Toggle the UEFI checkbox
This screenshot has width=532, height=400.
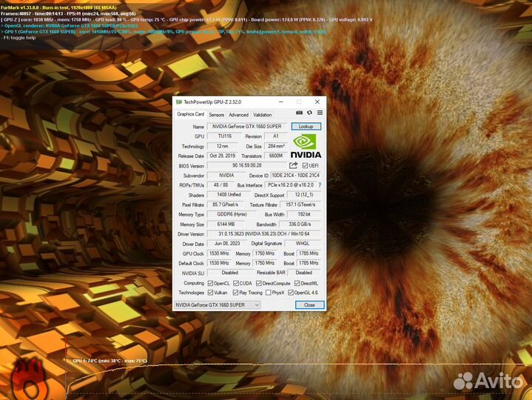(305, 166)
